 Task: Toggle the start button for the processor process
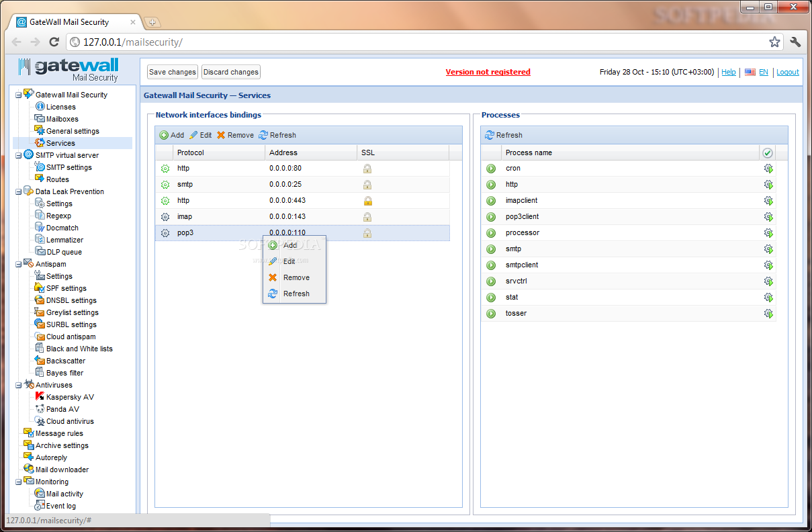[x=491, y=233]
